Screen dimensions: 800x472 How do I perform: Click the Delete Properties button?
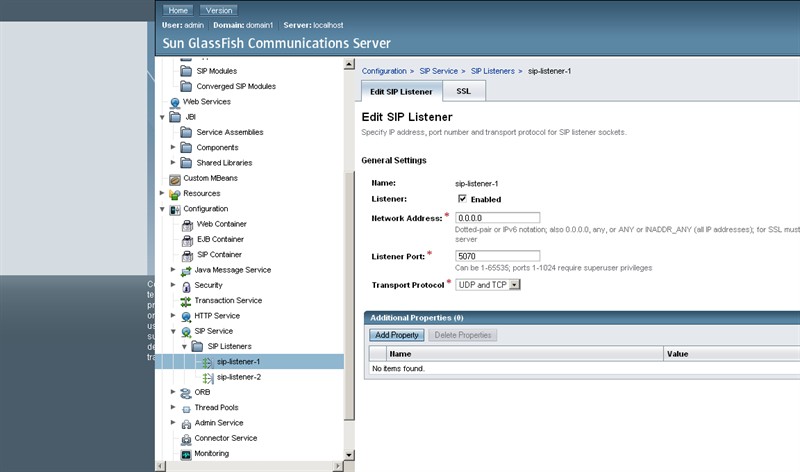coord(463,335)
